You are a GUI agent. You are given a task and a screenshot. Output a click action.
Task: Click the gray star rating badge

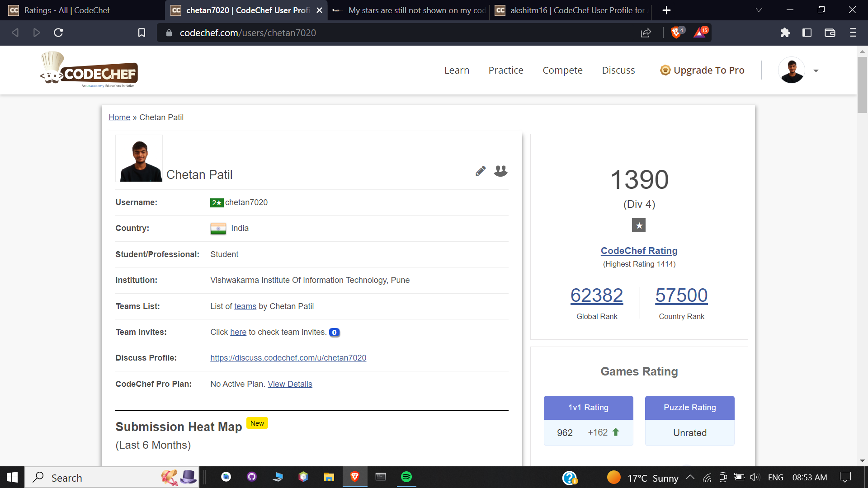click(639, 225)
